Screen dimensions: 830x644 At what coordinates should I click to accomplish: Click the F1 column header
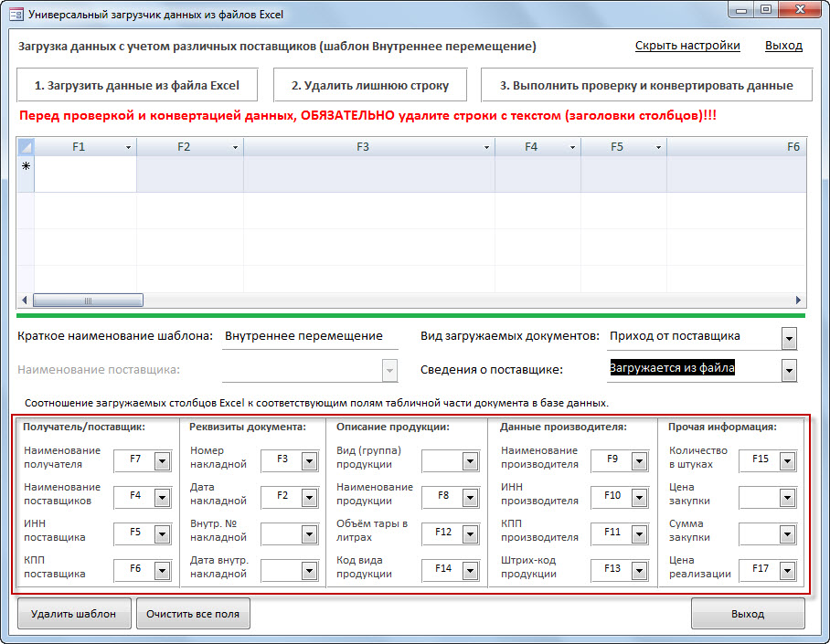(x=85, y=147)
